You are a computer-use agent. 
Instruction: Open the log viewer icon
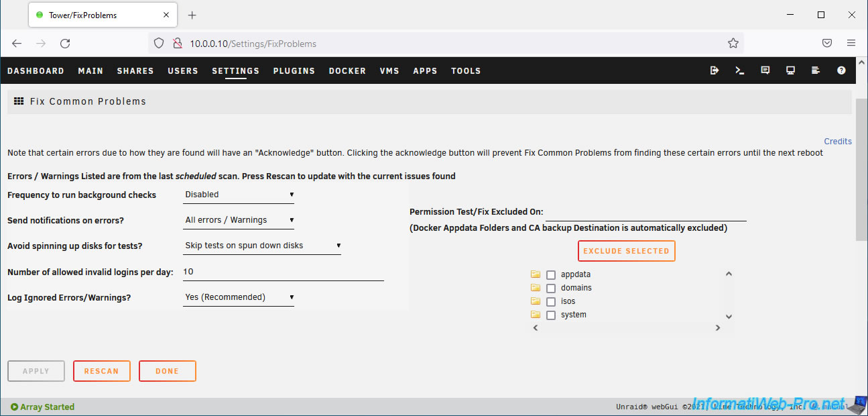coord(816,70)
